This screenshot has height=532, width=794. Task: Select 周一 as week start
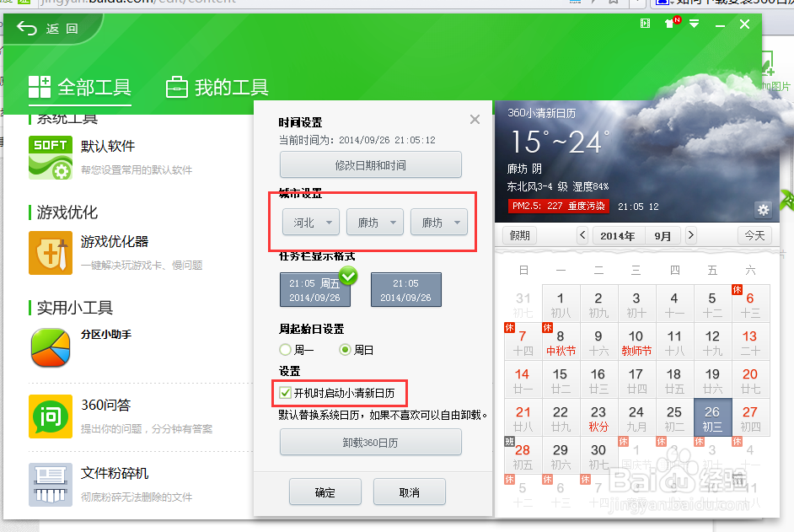[x=297, y=350]
